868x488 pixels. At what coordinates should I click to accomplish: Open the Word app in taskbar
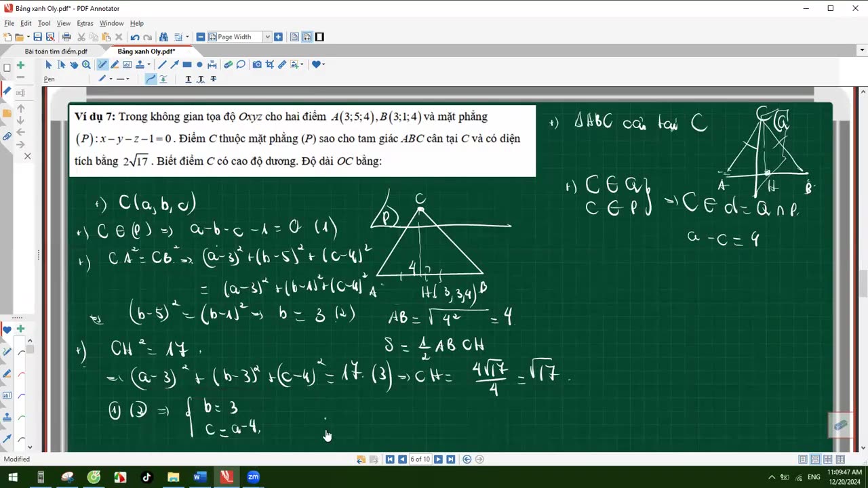point(199,477)
